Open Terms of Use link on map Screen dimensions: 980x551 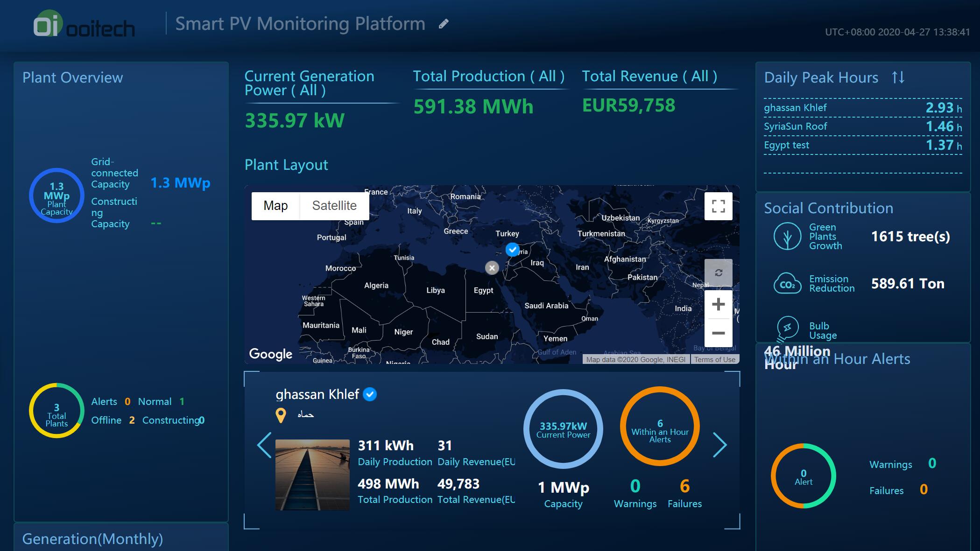[x=714, y=359]
